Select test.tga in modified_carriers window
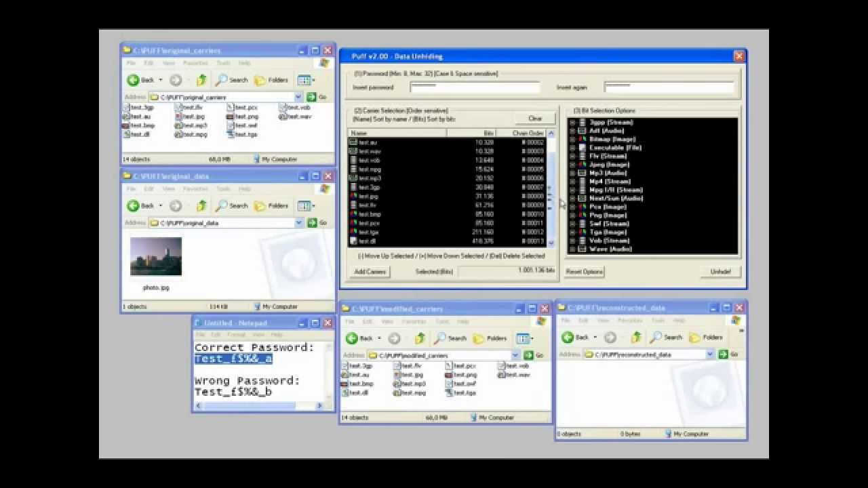 pyautogui.click(x=461, y=392)
